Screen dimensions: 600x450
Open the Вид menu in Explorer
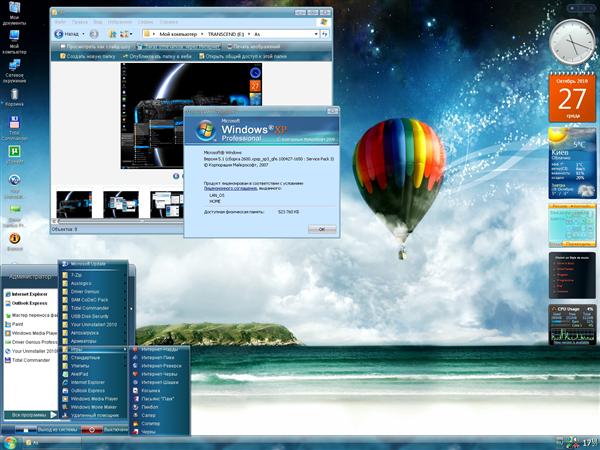coord(98,22)
